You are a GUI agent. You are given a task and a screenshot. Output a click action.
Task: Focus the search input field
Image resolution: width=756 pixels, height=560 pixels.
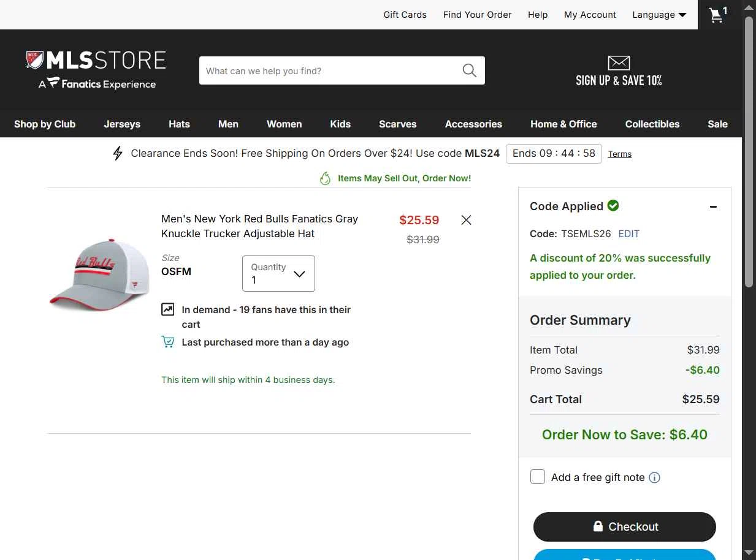(x=331, y=70)
